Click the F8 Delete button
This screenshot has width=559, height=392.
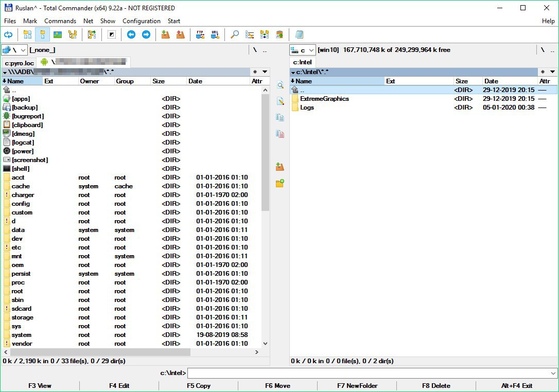(436, 386)
